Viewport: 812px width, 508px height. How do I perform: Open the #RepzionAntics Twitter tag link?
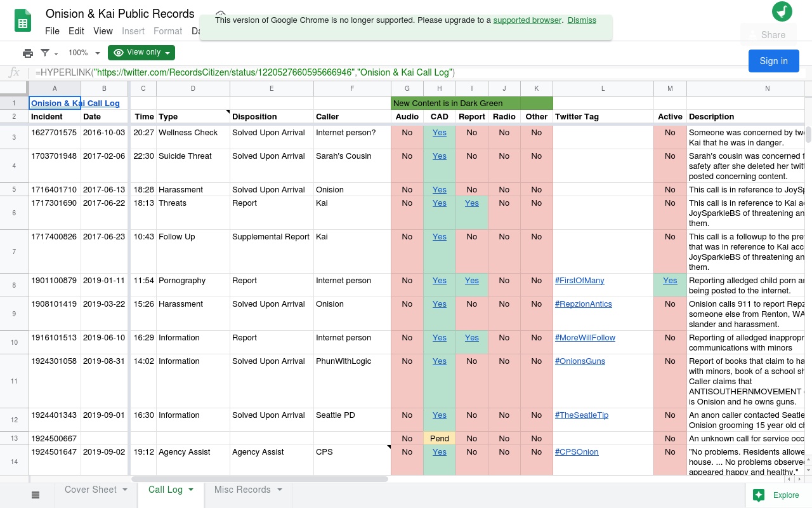pos(583,304)
